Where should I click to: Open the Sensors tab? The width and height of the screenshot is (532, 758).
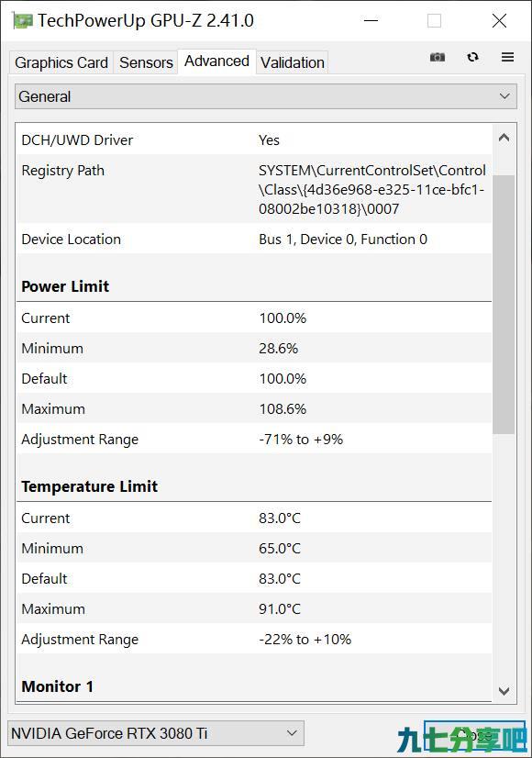pos(146,62)
